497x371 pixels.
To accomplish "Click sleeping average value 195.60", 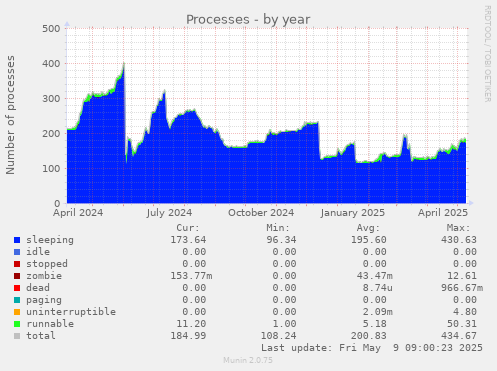I will pyautogui.click(x=369, y=240).
